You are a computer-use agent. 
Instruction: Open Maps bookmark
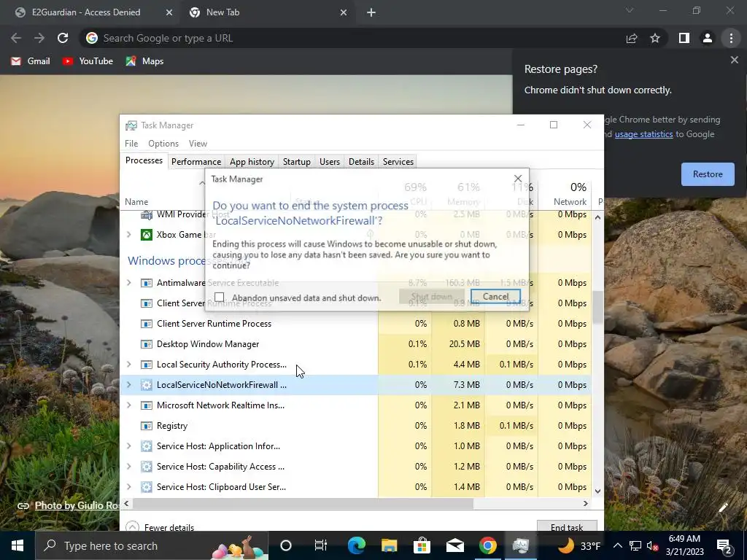coord(145,61)
